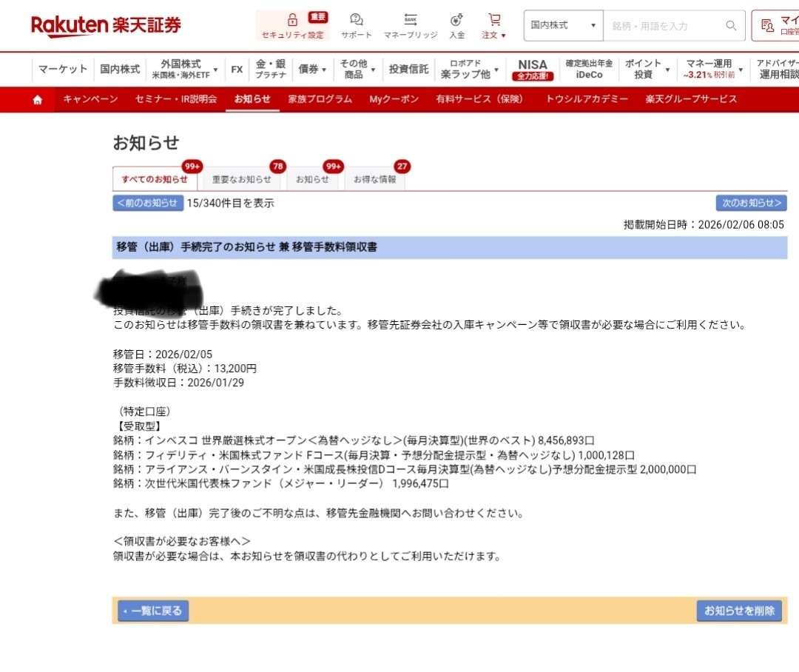Viewport: 799px width, 672px height.
Task: Open the NISA menu item
Action: pos(533,70)
